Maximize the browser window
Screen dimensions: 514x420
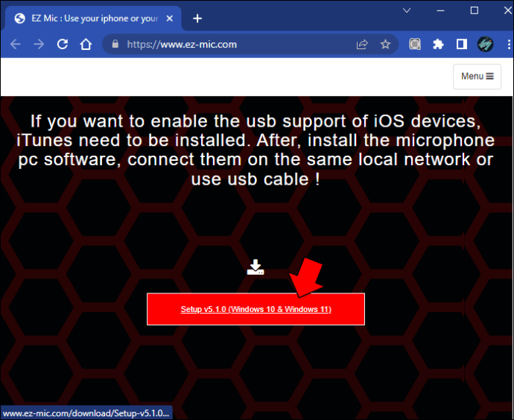(475, 10)
